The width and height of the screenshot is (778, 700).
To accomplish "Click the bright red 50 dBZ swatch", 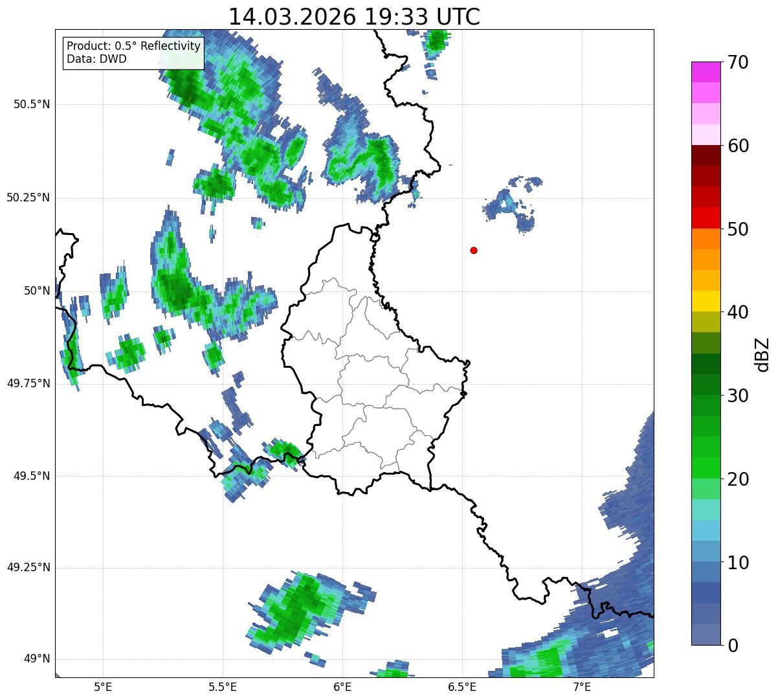I will coord(707,218).
